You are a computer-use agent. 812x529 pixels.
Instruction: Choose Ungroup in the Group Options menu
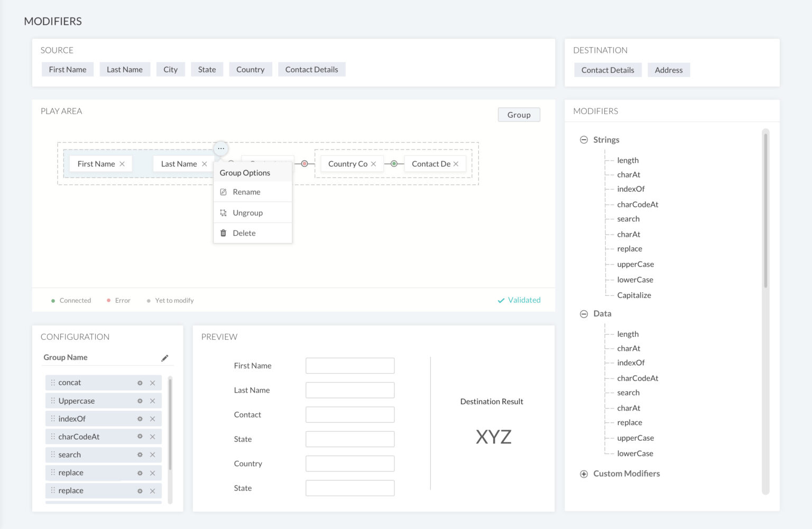tap(247, 213)
